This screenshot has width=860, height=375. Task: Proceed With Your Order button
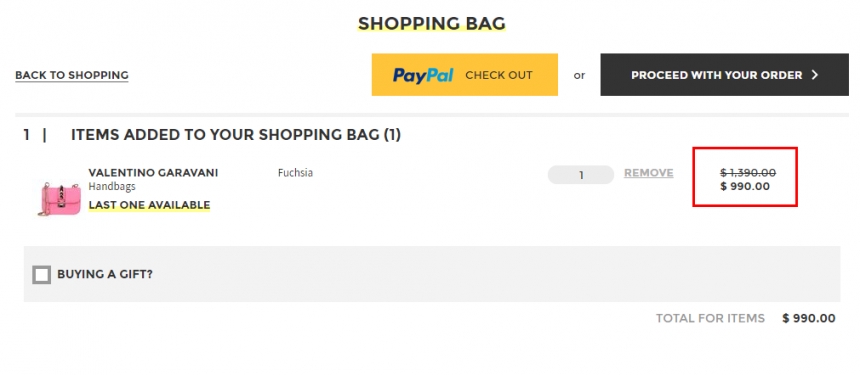point(725,75)
